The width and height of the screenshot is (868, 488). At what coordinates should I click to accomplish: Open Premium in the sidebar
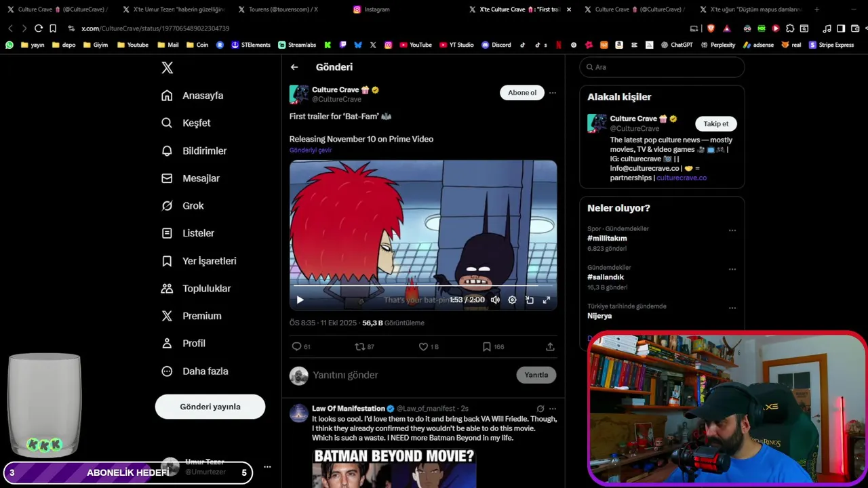191,316
